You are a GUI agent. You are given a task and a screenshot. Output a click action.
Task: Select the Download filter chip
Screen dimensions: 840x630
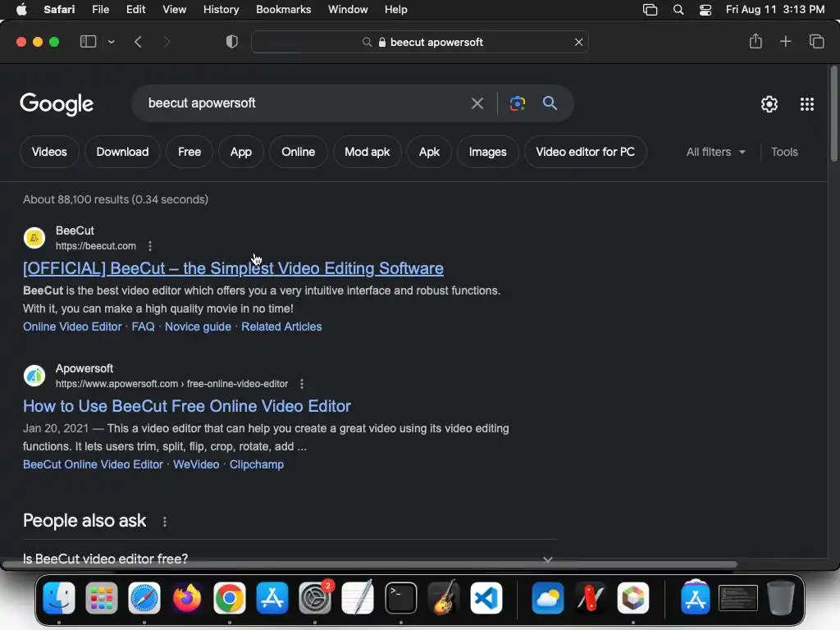tap(123, 152)
